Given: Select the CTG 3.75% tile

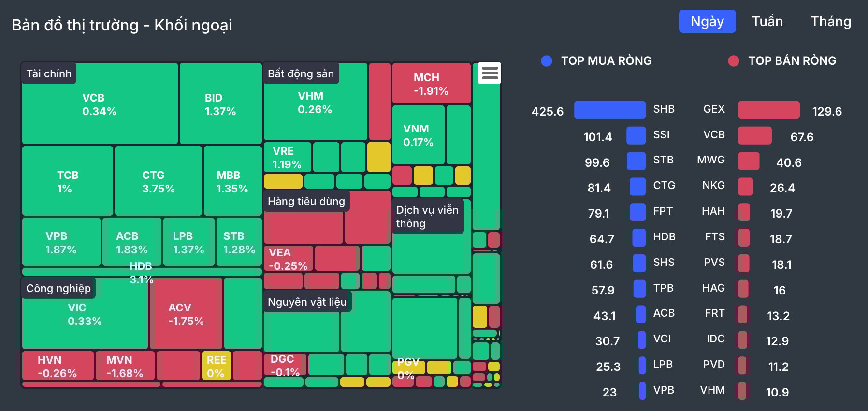Looking at the screenshot, I should [159, 181].
